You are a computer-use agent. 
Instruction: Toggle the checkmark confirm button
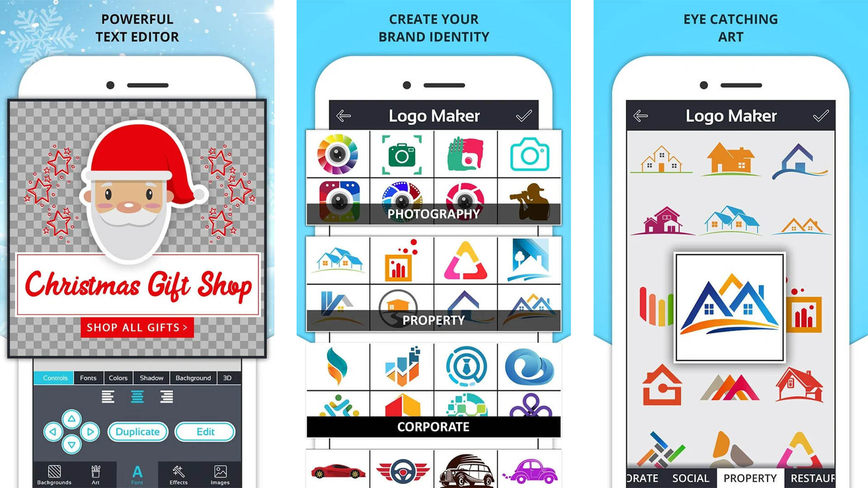(x=524, y=115)
